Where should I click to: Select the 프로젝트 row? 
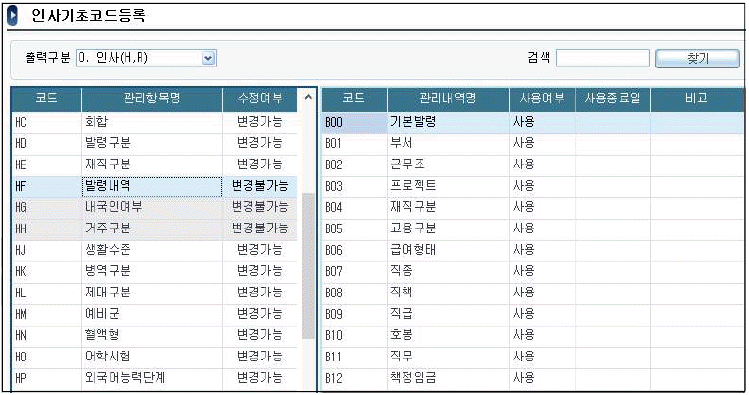click(533, 186)
